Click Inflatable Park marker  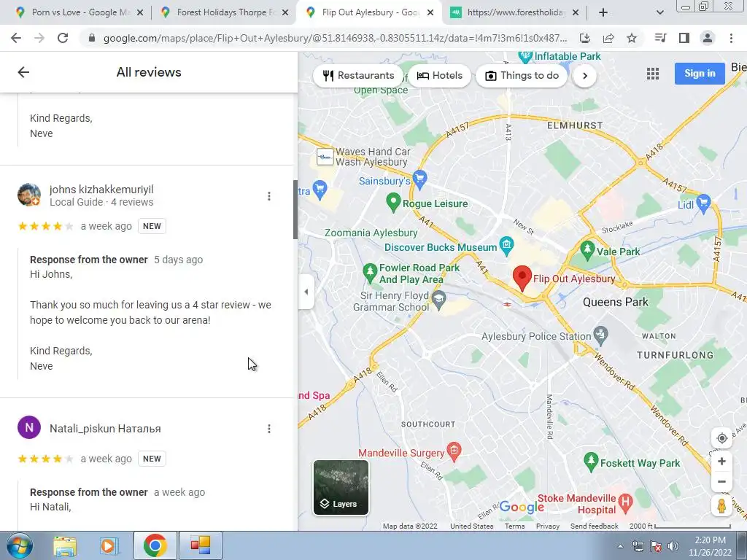[525, 56]
